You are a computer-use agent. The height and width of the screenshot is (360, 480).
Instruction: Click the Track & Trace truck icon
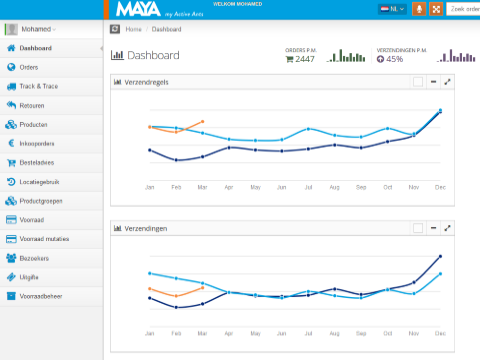[11, 86]
